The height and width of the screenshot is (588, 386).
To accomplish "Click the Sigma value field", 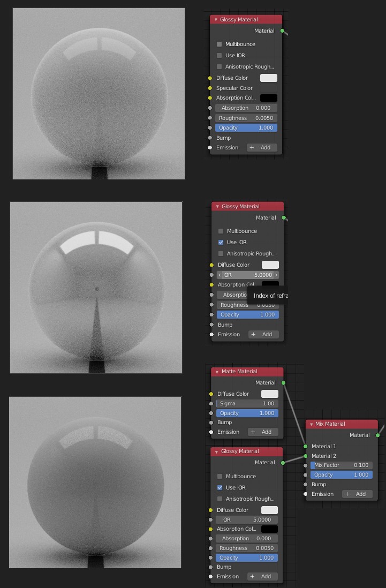I will 247,403.
